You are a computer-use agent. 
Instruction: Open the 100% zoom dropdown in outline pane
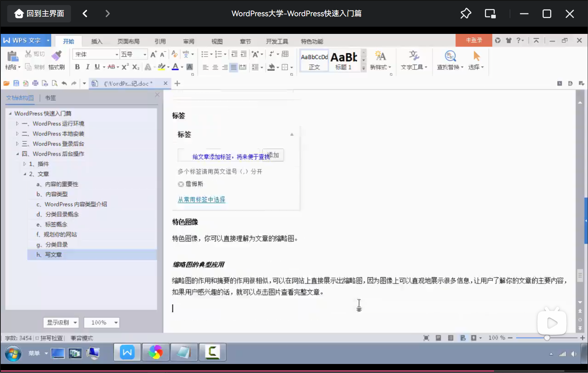coord(102,323)
